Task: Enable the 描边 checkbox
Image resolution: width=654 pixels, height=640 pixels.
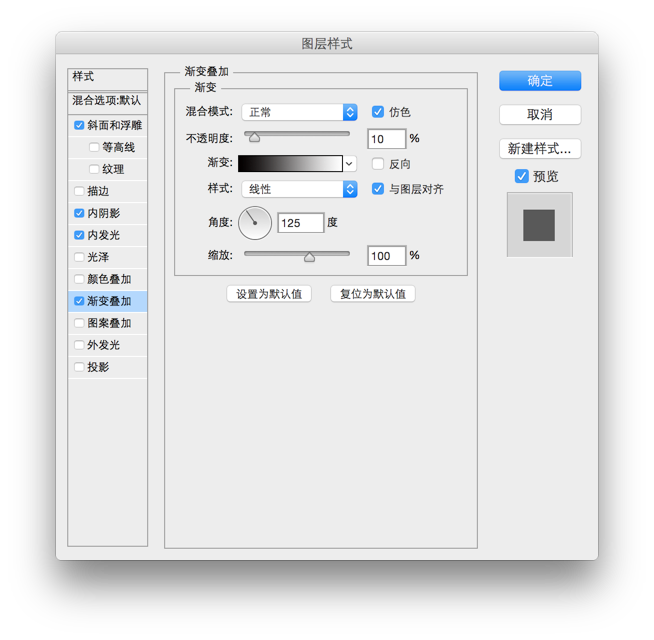Action: (79, 191)
